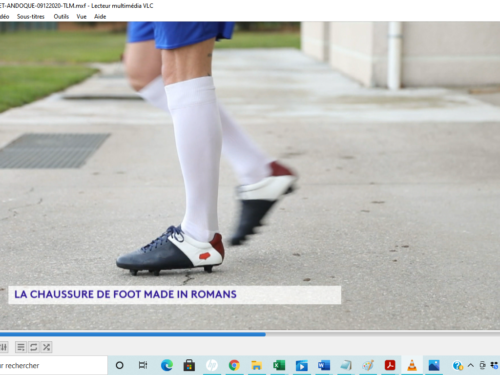The width and height of the screenshot is (500, 375).
Task: Switch to Google Chrome on taskbar
Action: point(234,365)
